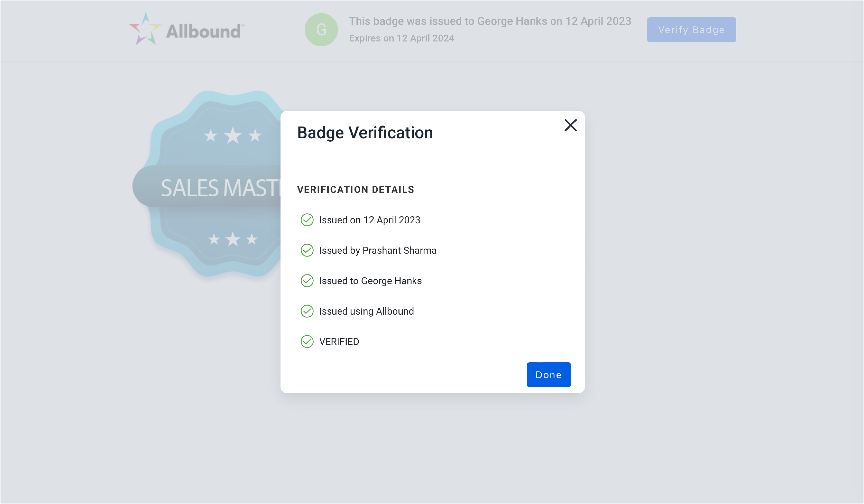This screenshot has height=504, width=864.
Task: Click the checkmark beside Issued by Prashant Sharma
Action: (307, 250)
